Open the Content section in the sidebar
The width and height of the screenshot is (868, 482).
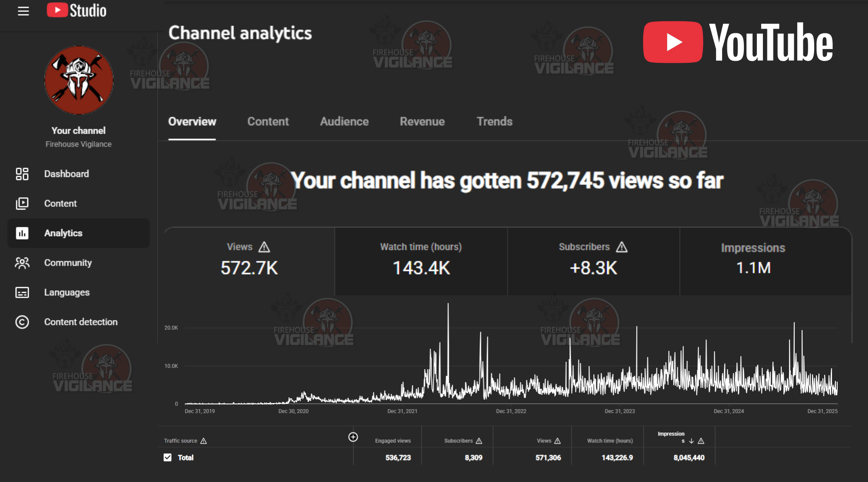tap(60, 203)
